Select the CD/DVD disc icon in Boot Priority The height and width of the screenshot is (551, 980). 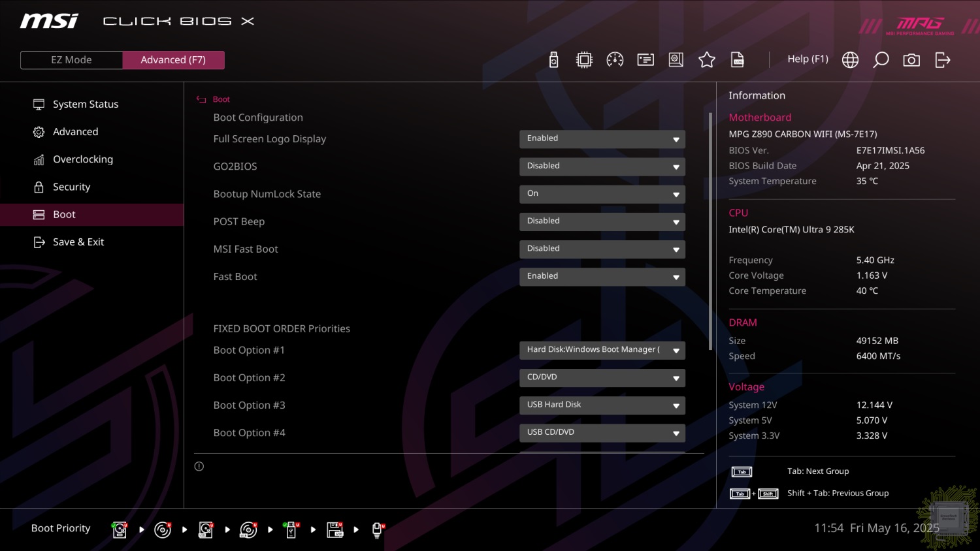click(x=163, y=529)
